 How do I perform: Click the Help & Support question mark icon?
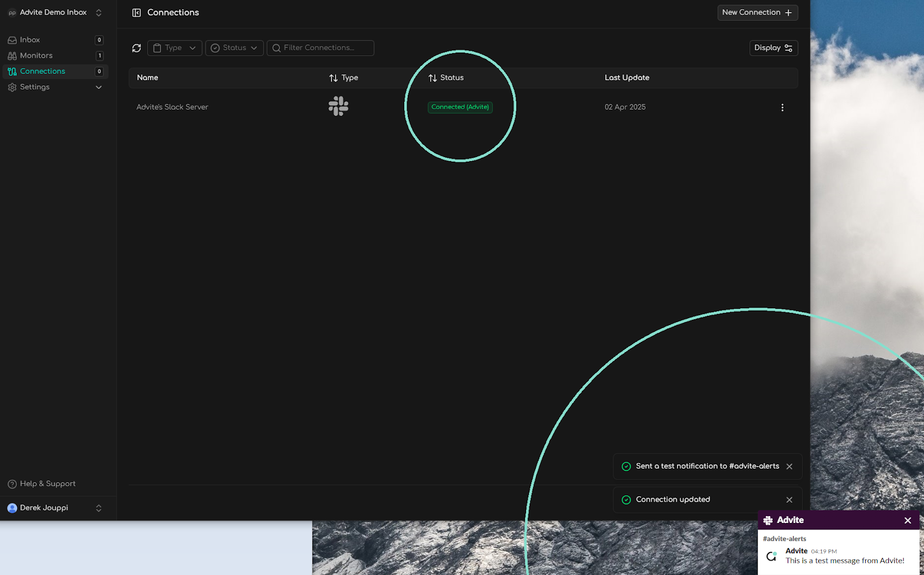click(12, 484)
